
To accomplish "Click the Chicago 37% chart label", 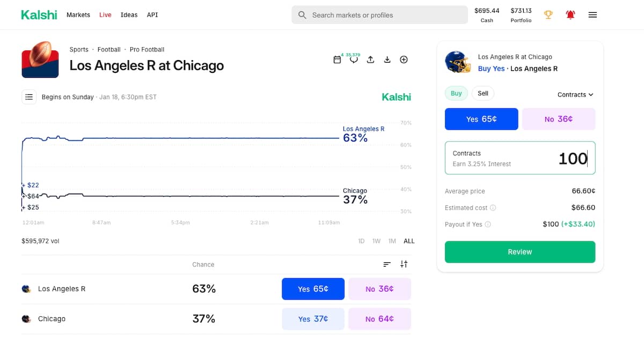I will click(355, 196).
